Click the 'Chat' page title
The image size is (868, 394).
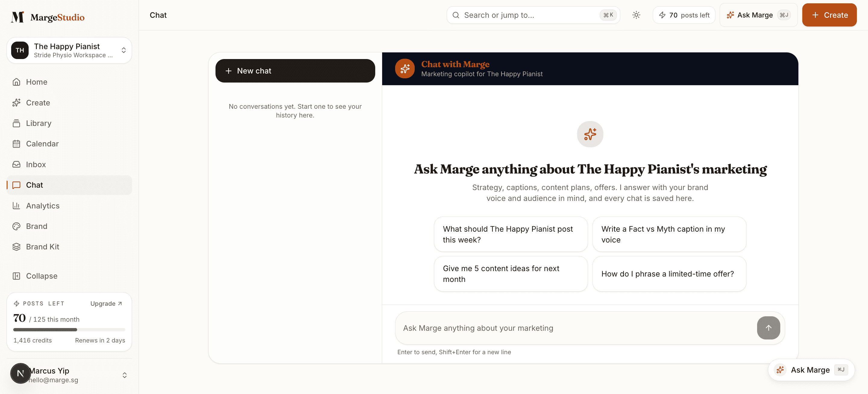coord(158,15)
